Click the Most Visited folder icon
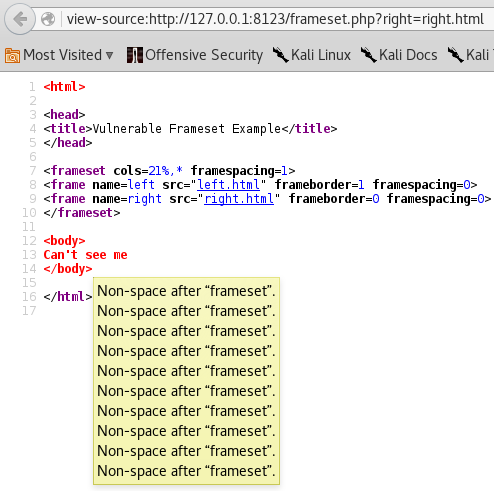The height and width of the screenshot is (491, 494). click(x=12, y=55)
